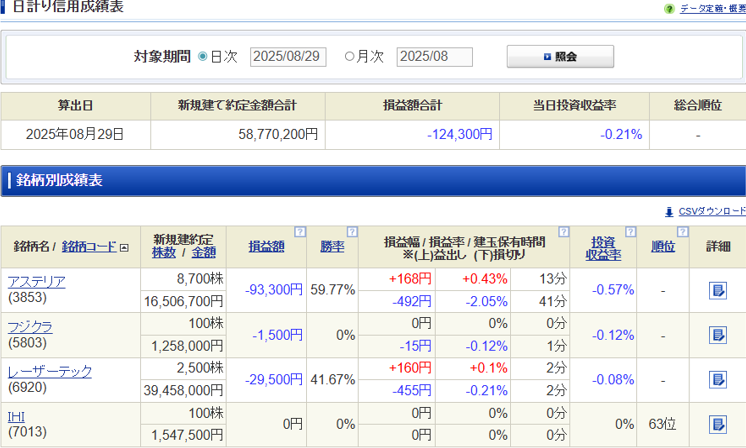Click help icon beside データ定義・概要
746x448 pixels.
click(x=669, y=9)
